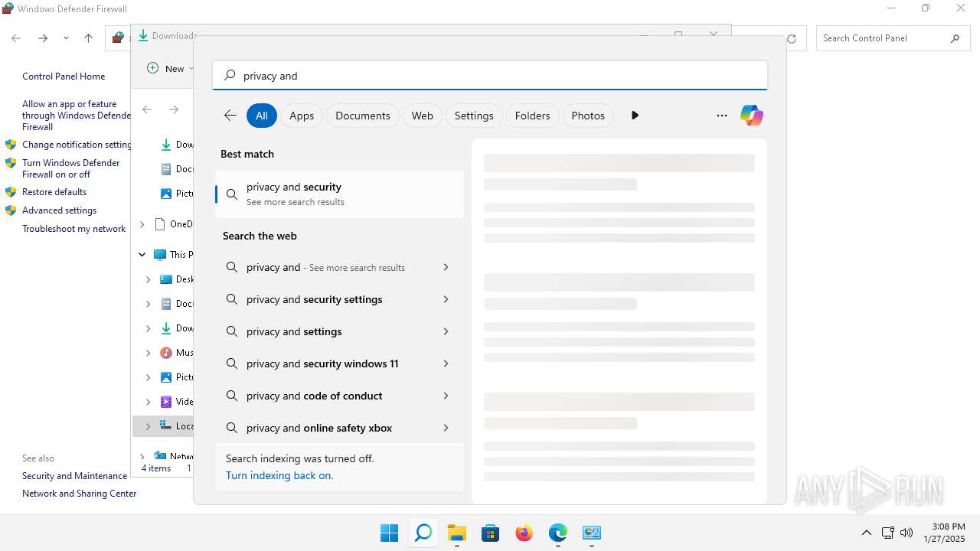Expand the OneDrive tree node in Explorer
The width and height of the screenshot is (980, 551).
coord(142,224)
